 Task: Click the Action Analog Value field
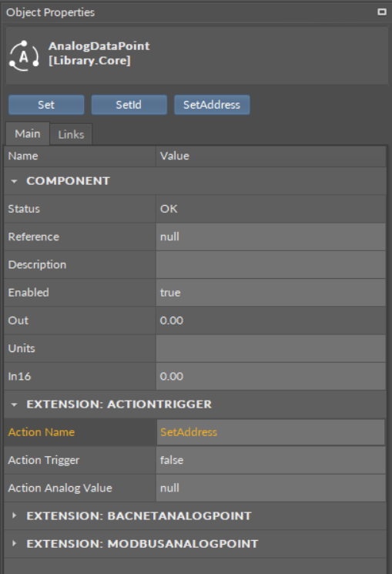(x=271, y=488)
